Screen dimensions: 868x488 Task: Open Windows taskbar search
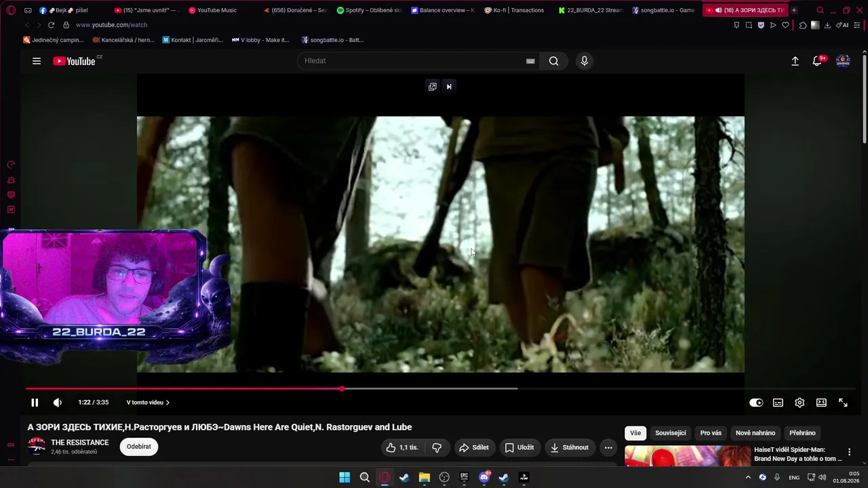click(365, 477)
